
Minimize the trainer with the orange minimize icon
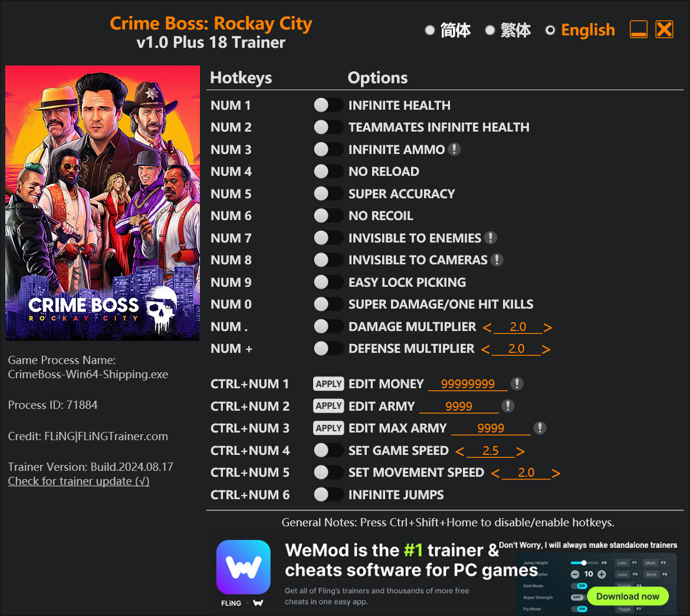point(638,30)
